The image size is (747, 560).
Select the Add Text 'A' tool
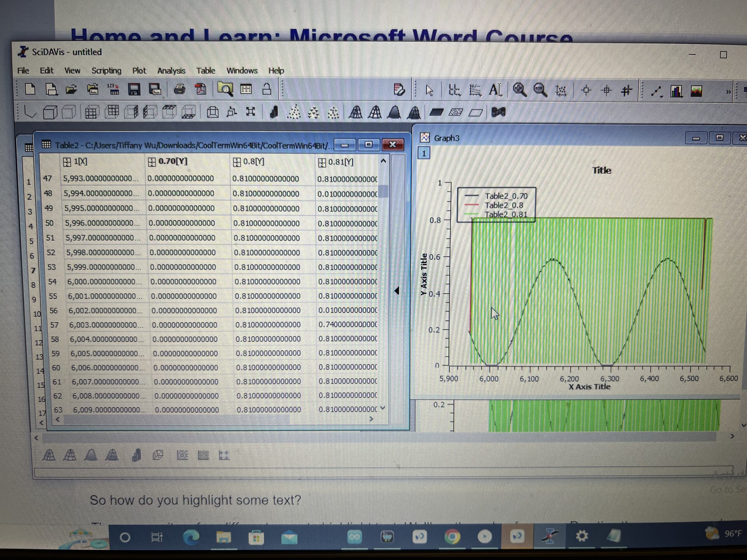click(495, 90)
